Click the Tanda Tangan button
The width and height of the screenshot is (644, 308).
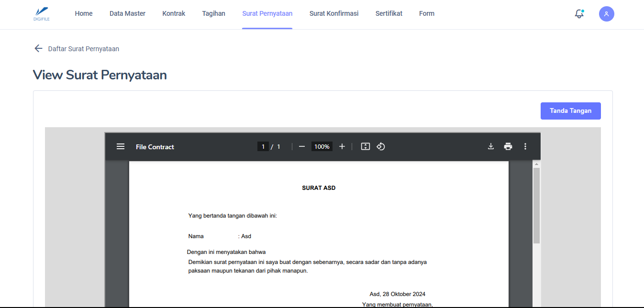click(x=570, y=111)
